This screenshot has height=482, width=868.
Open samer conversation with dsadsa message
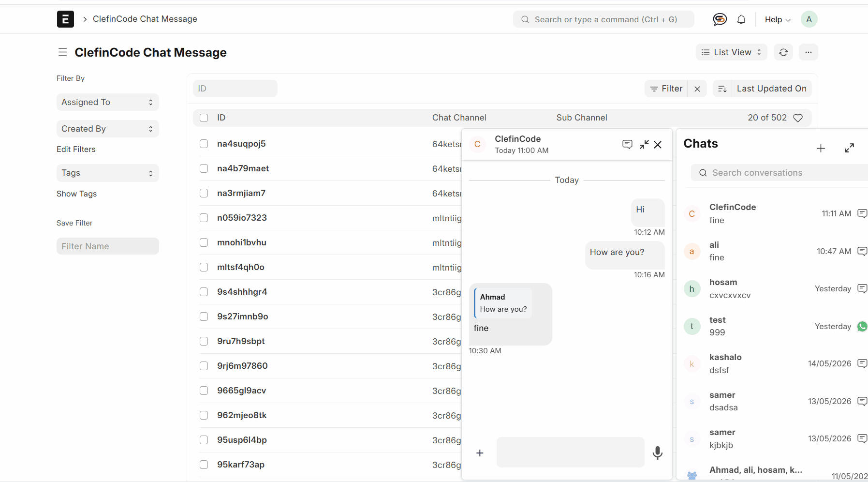(776, 401)
